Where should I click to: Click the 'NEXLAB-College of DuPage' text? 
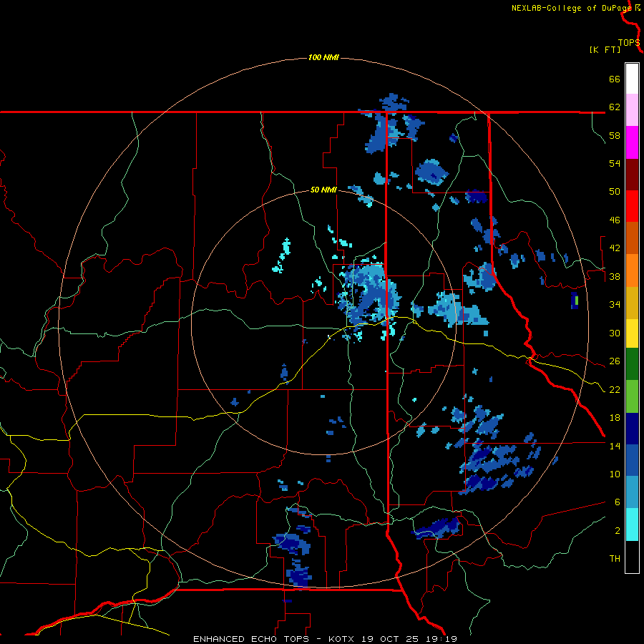pyautogui.click(x=571, y=8)
